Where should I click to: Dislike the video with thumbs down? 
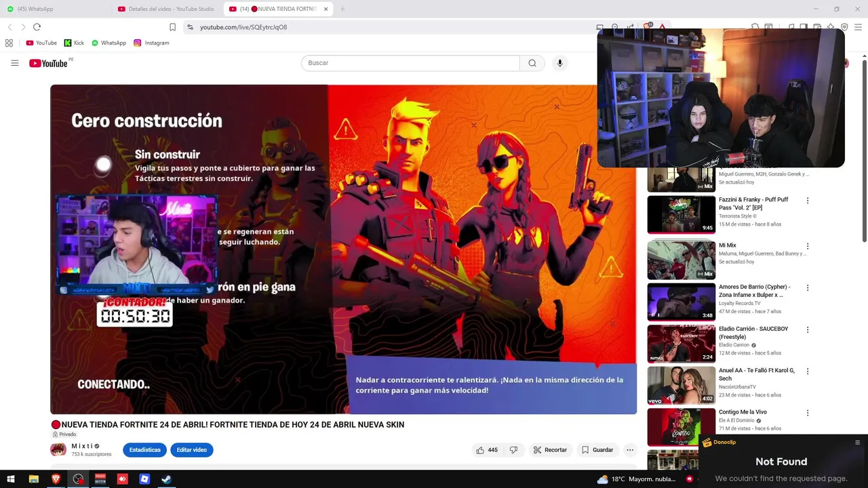(513, 450)
